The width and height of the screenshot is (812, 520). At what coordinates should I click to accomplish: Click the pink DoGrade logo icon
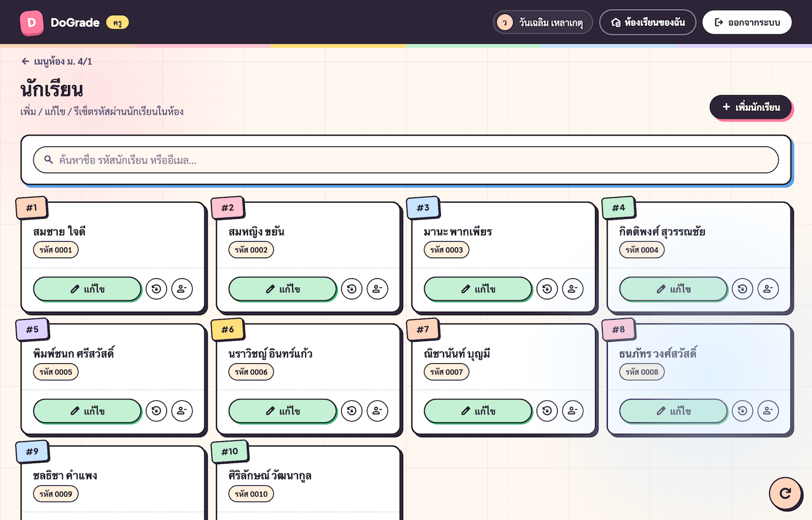(32, 22)
